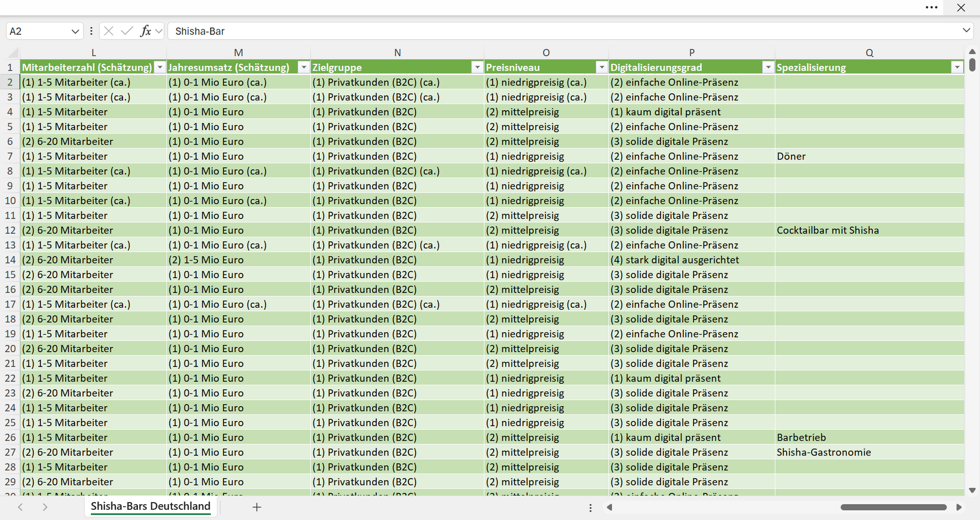The width and height of the screenshot is (980, 520).
Task: Click the insert function fx icon
Action: coord(145,31)
